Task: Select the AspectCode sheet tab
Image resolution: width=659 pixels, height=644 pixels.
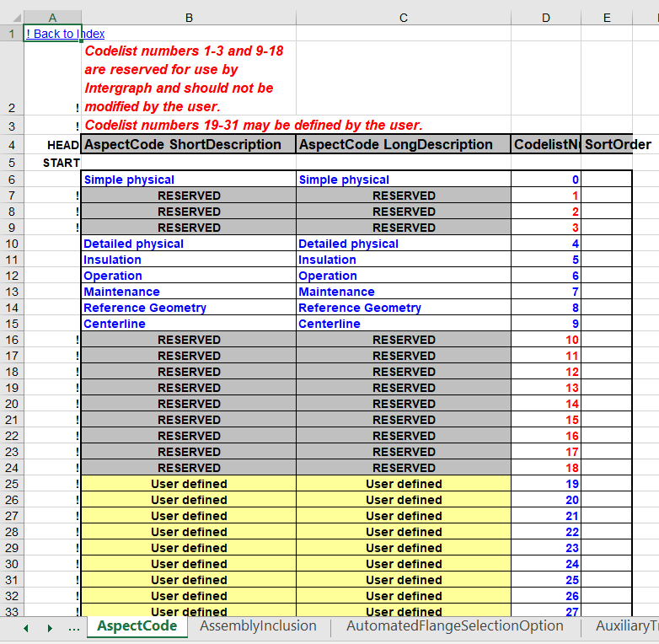Action: 137,625
